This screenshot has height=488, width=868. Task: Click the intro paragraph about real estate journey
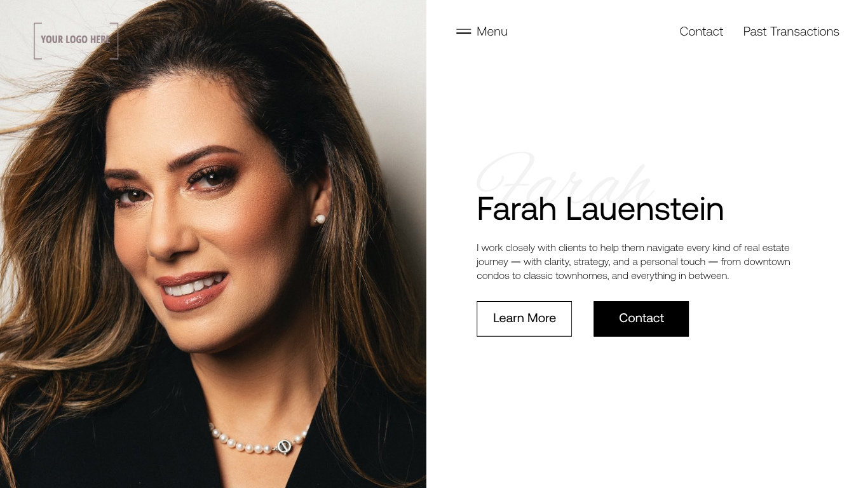coord(634,262)
